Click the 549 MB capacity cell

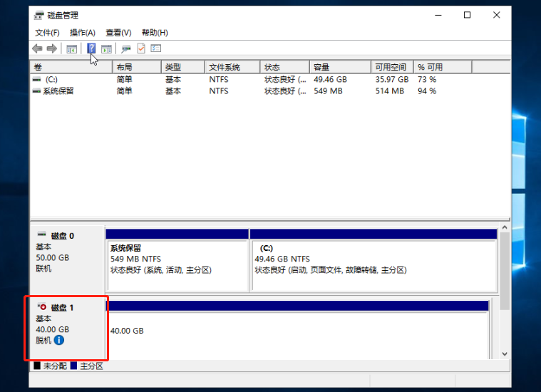pos(328,91)
